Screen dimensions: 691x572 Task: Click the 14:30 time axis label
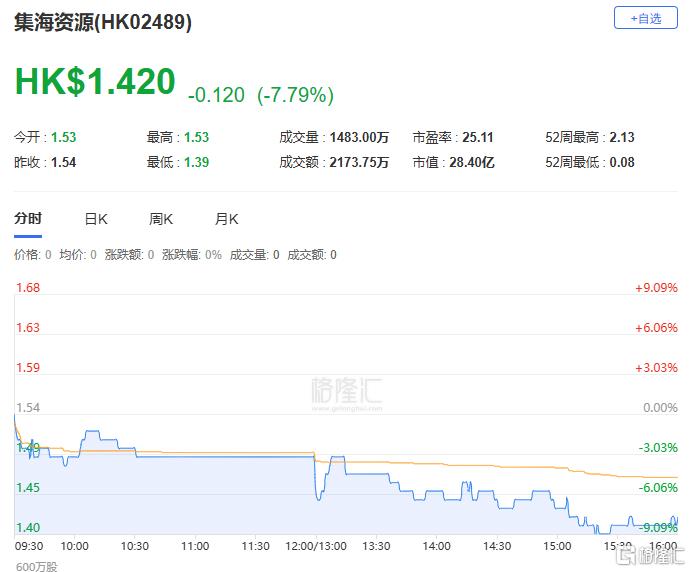(x=497, y=546)
